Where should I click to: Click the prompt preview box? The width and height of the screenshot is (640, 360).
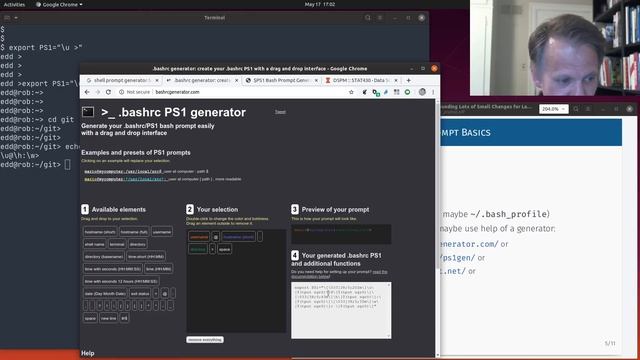coord(341,234)
